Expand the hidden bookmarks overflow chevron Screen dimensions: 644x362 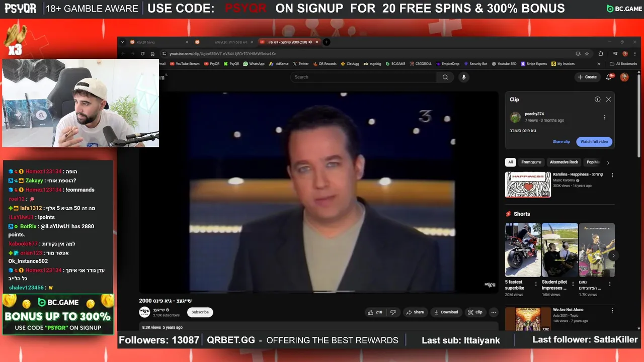coord(599,64)
